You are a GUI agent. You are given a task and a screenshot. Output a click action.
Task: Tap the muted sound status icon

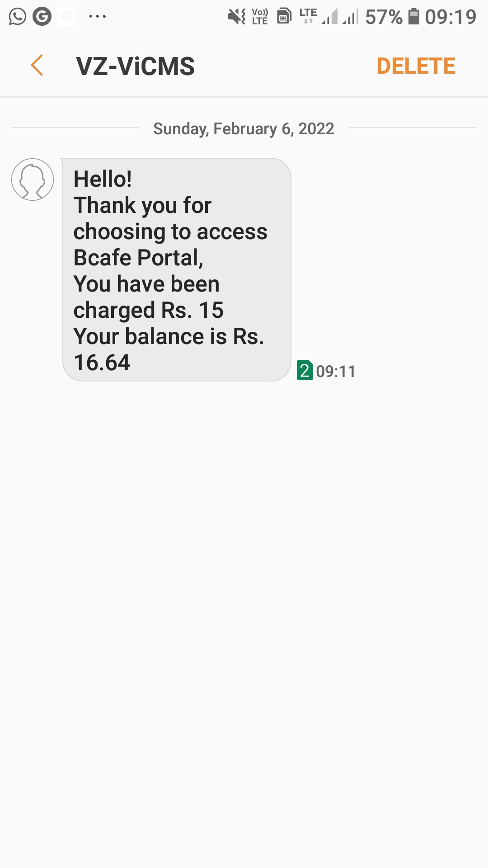point(237,17)
